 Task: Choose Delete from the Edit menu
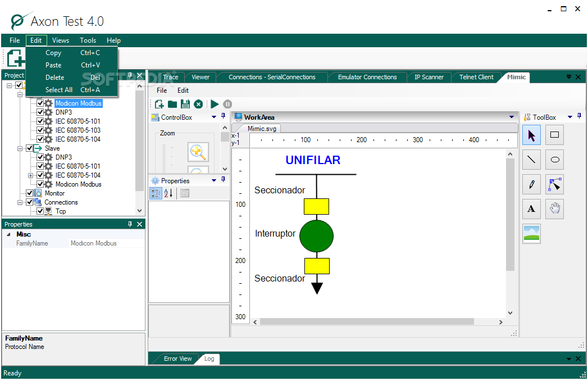pyautogui.click(x=72, y=78)
